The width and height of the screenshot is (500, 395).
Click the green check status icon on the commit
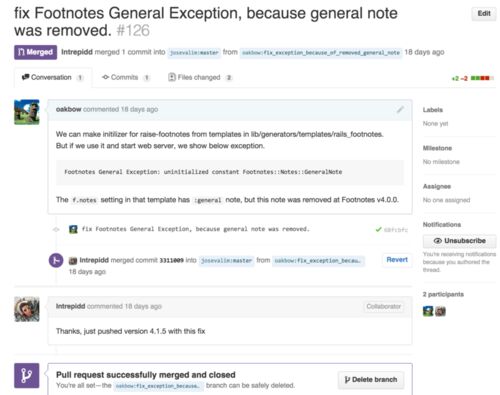tap(378, 229)
